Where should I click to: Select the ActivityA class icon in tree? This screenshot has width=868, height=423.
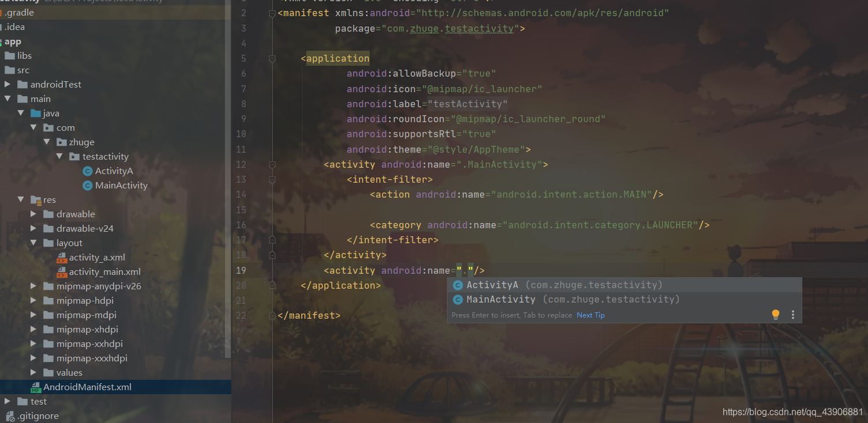coord(88,171)
